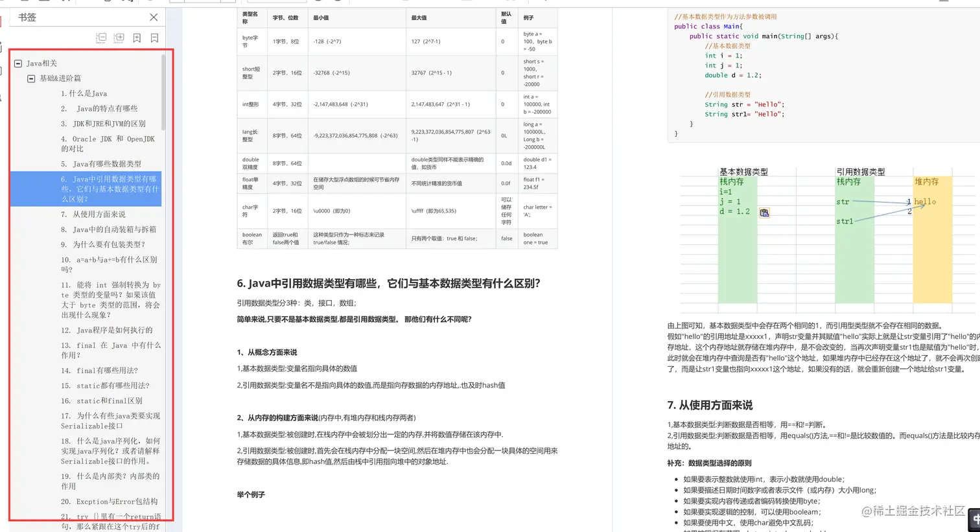Click table cell short短整型
Screen dimensions: 980x532
click(x=252, y=73)
